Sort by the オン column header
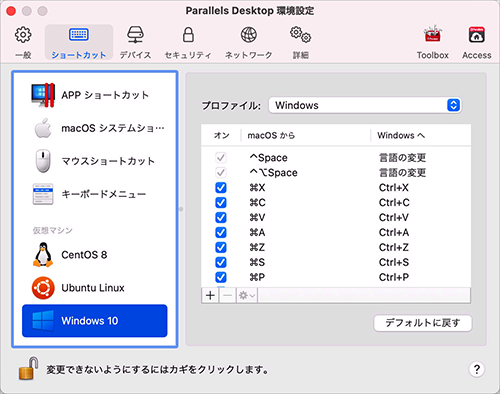 click(x=221, y=135)
